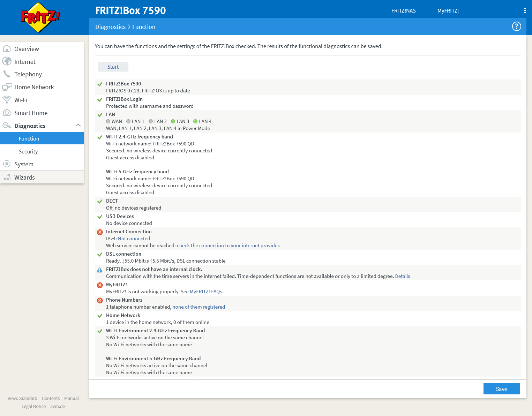Screen dimensions: 532x416
Task: Open the help question mark icon
Action: tap(516, 27)
